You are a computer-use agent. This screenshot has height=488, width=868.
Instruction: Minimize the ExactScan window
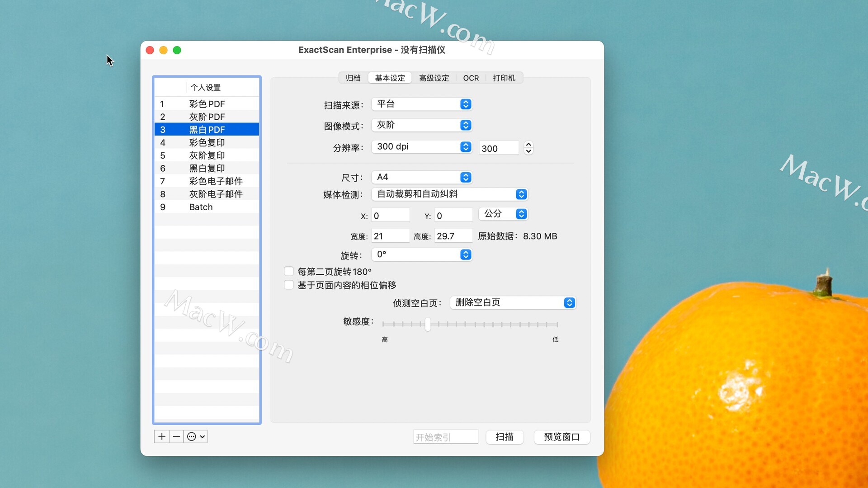pos(164,50)
